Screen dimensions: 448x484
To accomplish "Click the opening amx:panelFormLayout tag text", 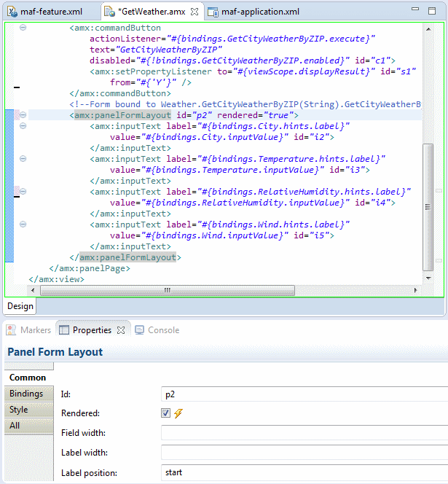I will pyautogui.click(x=122, y=115).
